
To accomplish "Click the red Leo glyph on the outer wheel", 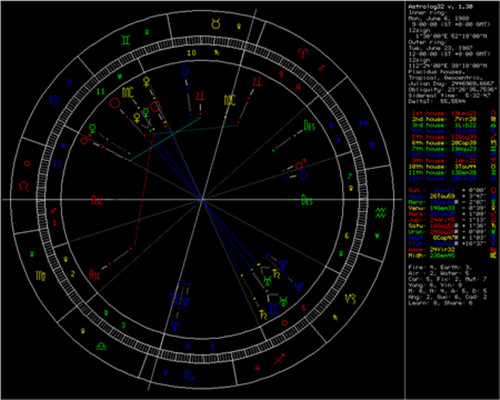I will tap(23, 186).
